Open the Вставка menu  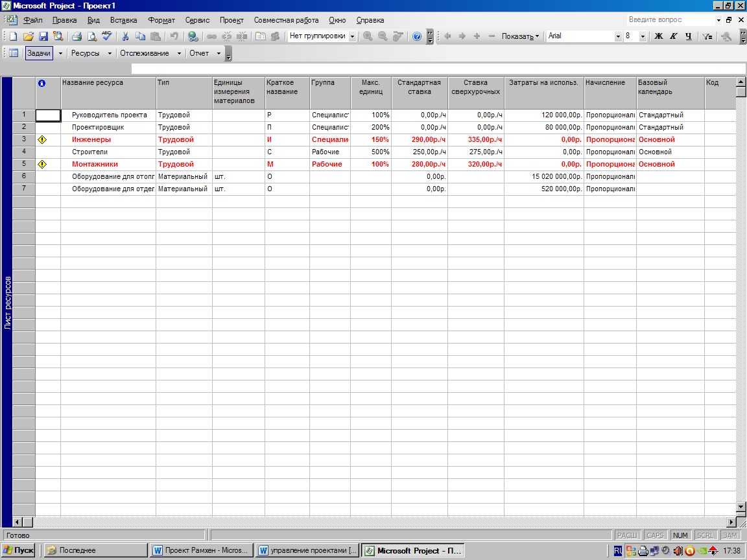click(123, 20)
